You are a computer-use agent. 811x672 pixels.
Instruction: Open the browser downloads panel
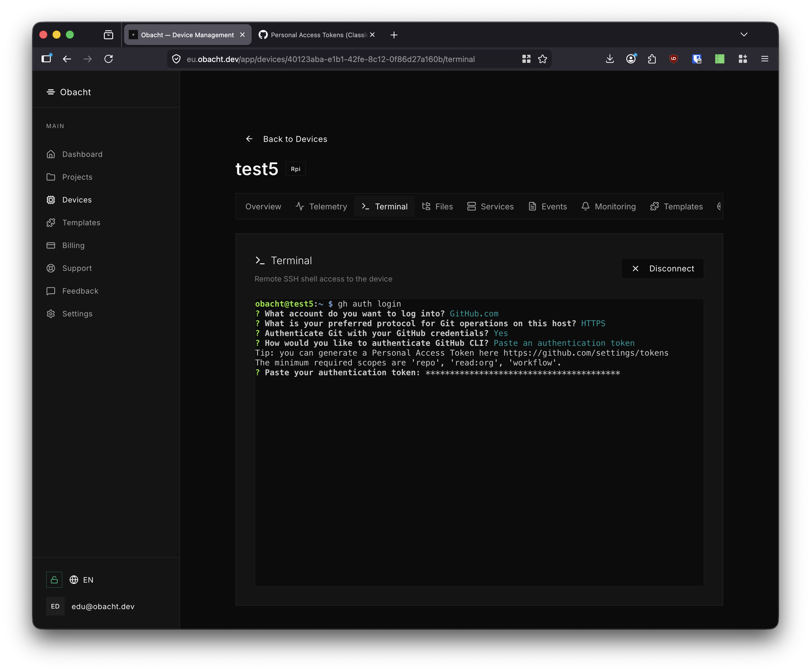pos(610,59)
